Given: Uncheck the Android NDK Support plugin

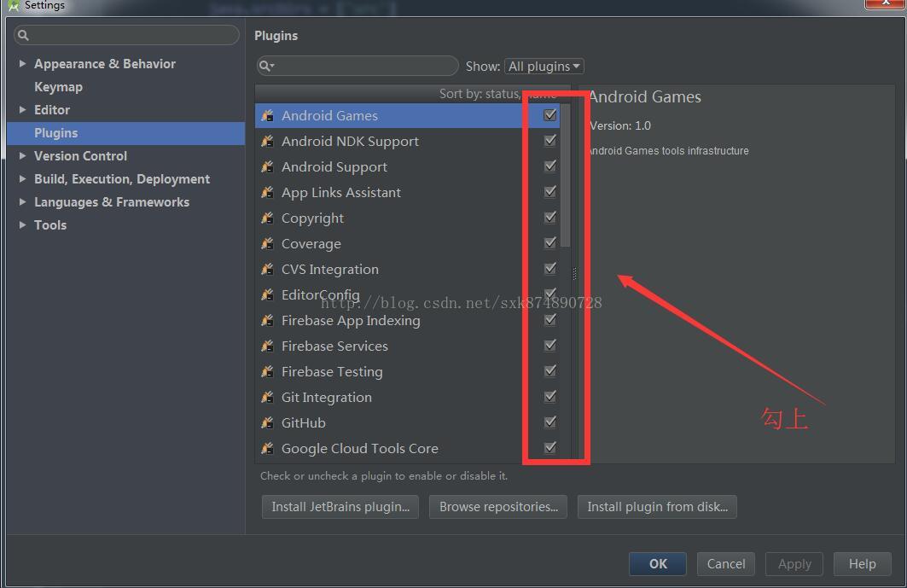Looking at the screenshot, I should tap(550, 141).
